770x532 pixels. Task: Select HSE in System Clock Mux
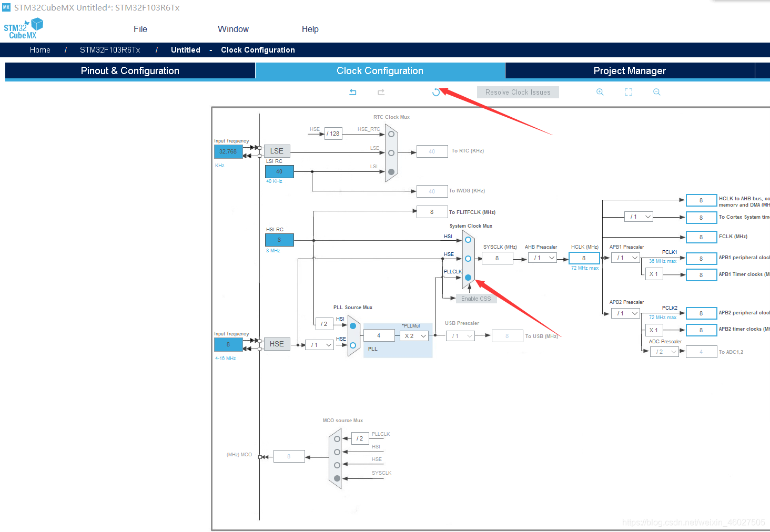point(468,259)
